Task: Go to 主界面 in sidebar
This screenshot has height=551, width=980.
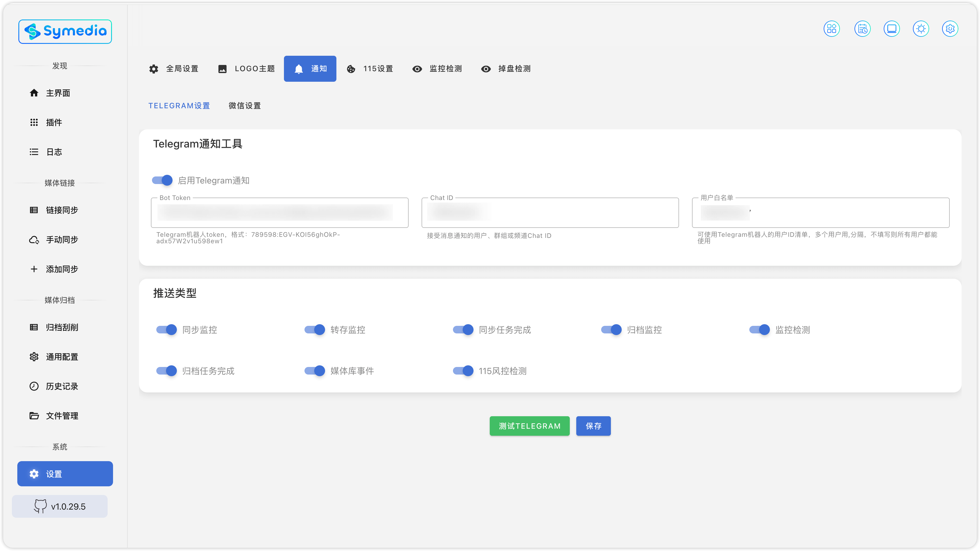Action: point(65,93)
